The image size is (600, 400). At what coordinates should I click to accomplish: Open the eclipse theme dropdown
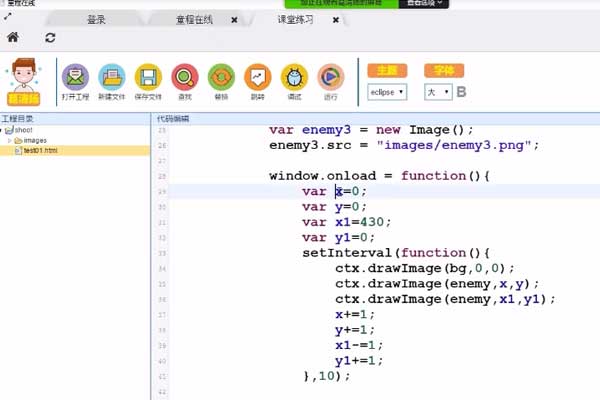pos(387,92)
